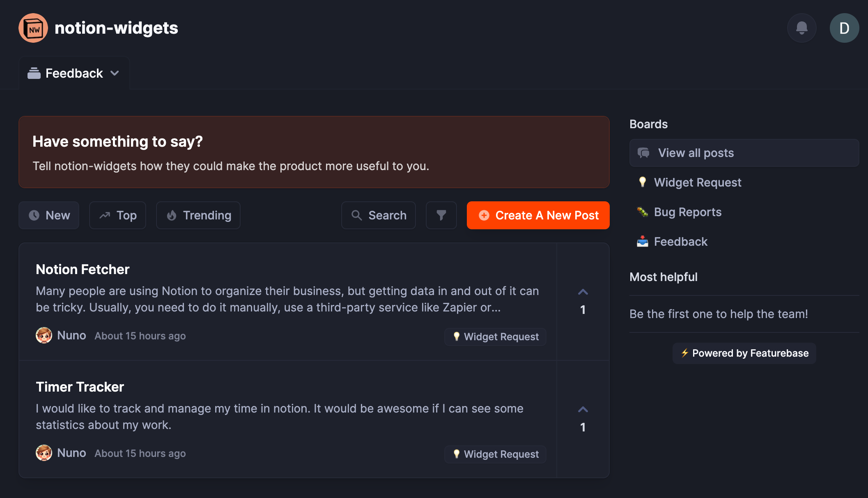Open the Bug Reports board
The image size is (868, 498).
click(x=687, y=212)
